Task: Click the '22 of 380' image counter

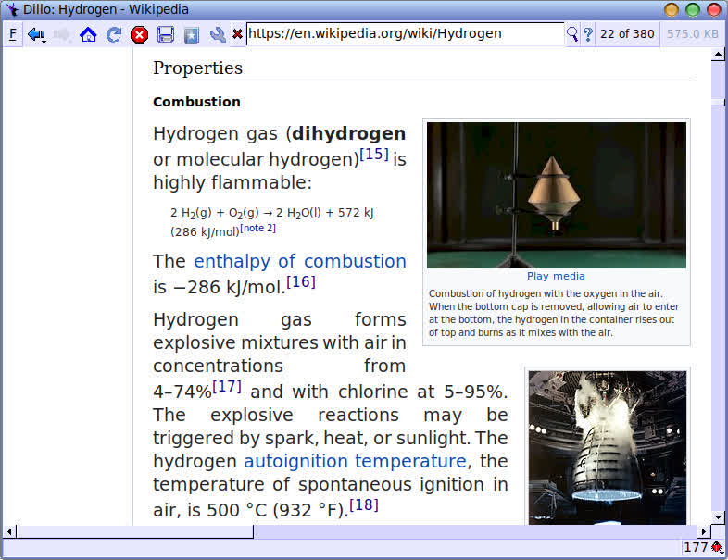Action: (x=627, y=34)
